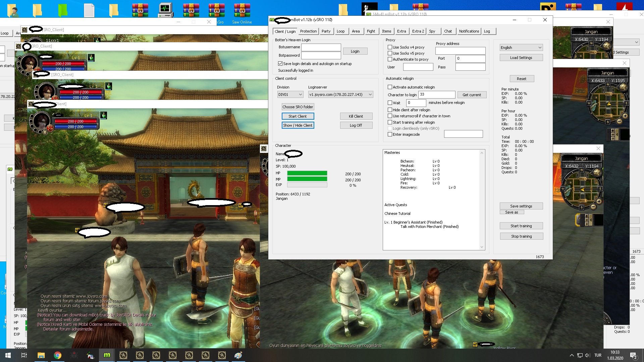Enable Use Socks v4 proxy
The width and height of the screenshot is (644, 362).
point(390,47)
